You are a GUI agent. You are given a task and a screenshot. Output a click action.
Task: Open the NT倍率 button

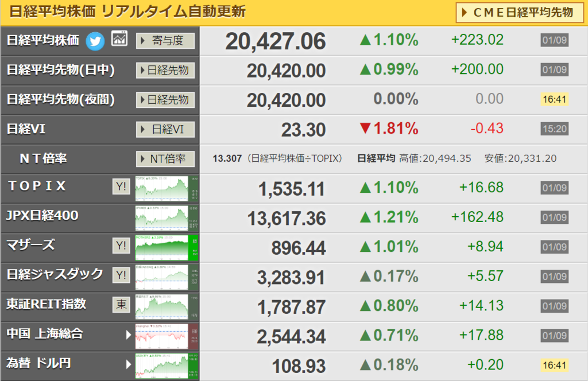click(165, 159)
